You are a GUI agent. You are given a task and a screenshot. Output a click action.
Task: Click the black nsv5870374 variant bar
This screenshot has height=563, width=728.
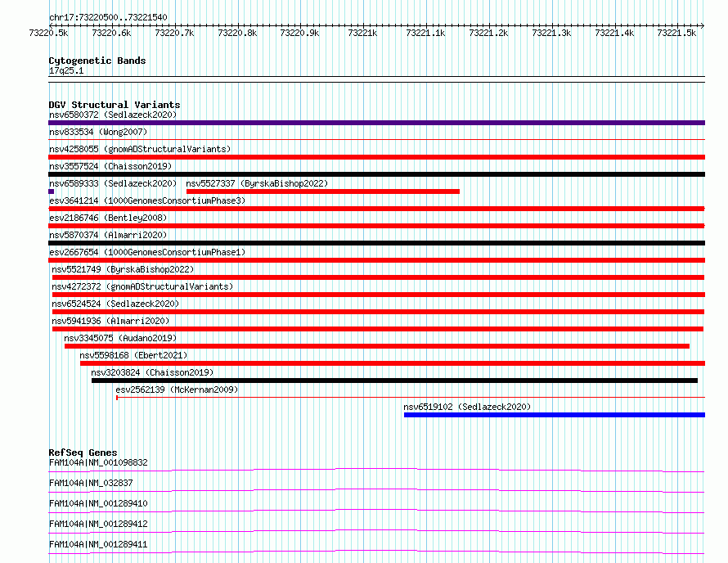376,243
